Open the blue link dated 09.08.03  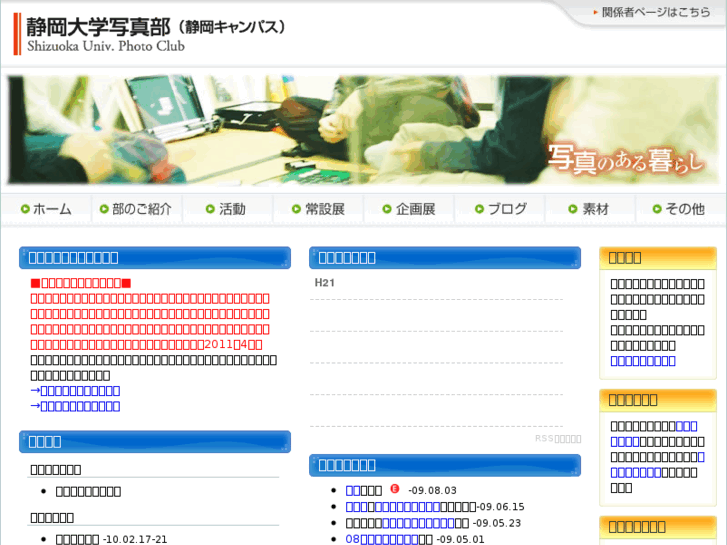[353, 490]
